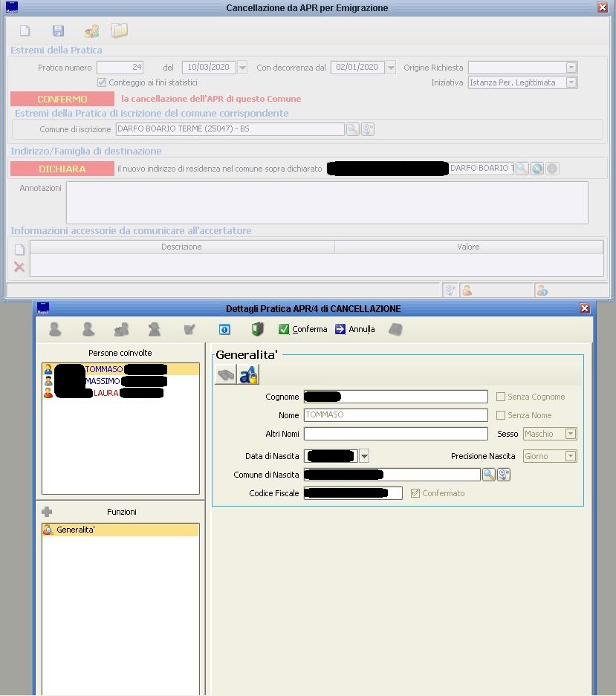This screenshot has height=696, width=616.
Task: Click the Pratica numero field
Action: click(120, 68)
